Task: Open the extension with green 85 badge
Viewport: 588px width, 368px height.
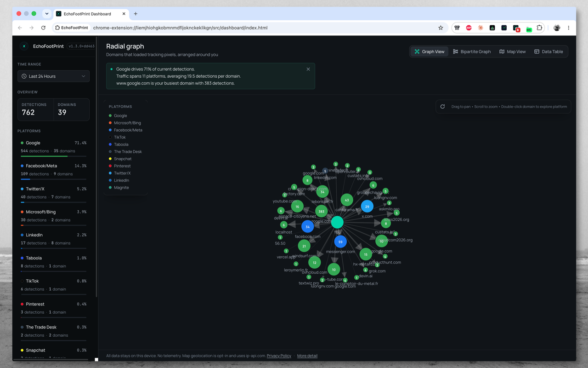Action: click(x=528, y=29)
